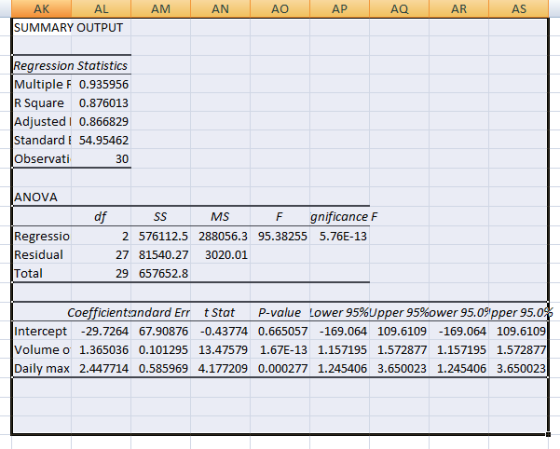560x449 pixels.
Task: Select column header AS
Action: point(519,9)
